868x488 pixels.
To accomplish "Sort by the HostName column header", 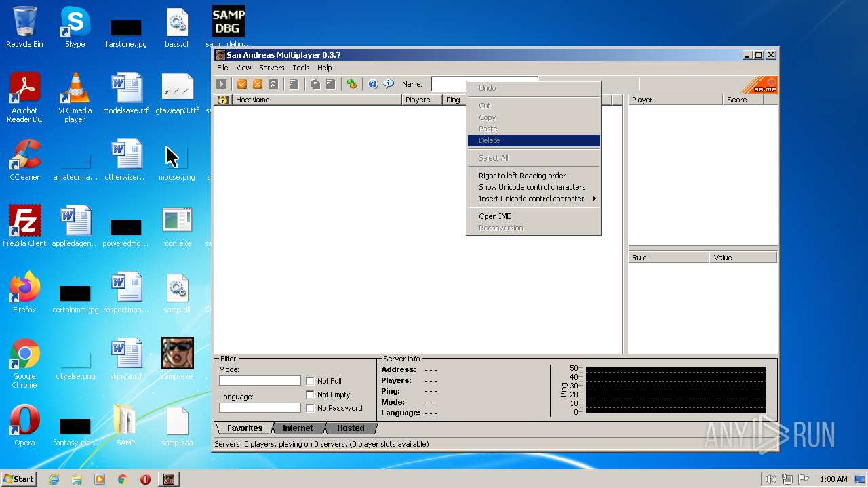I will (x=317, y=100).
